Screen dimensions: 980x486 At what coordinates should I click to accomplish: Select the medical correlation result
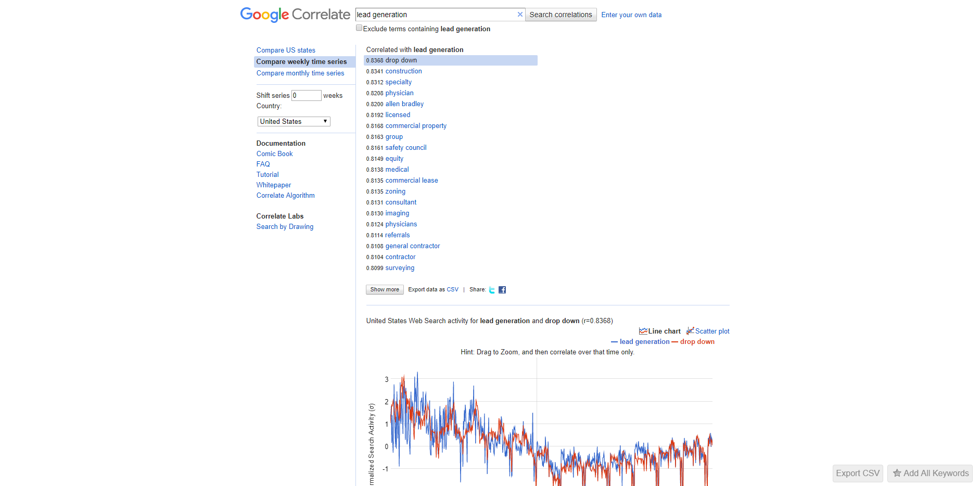(397, 170)
